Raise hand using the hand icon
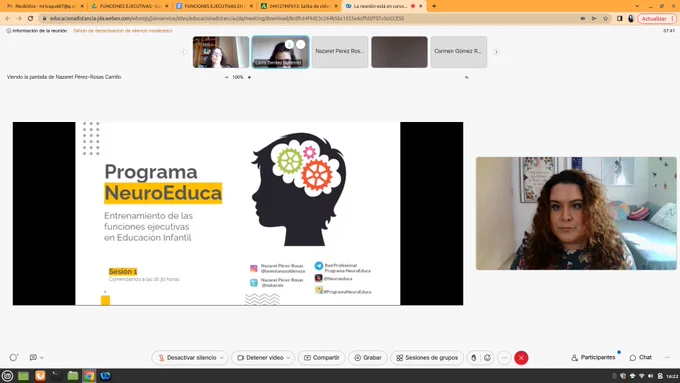Viewport: 680px width, 383px height. 474,358
